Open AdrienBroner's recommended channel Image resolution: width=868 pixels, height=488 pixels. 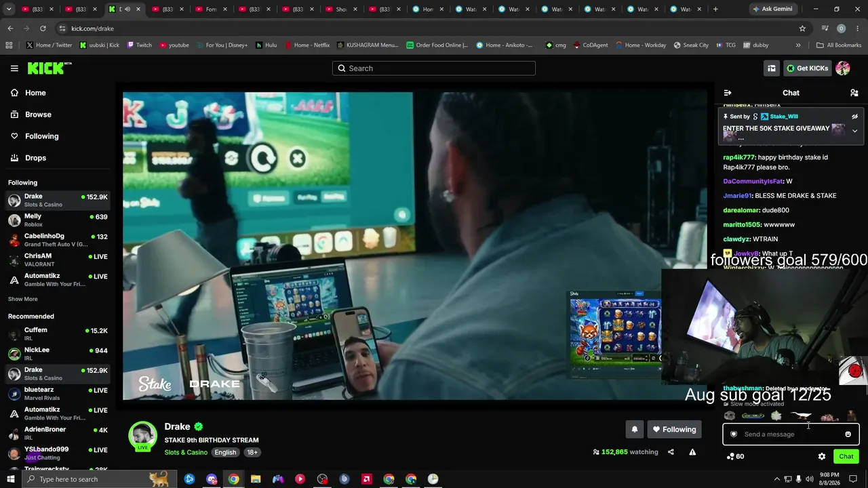[x=58, y=433]
